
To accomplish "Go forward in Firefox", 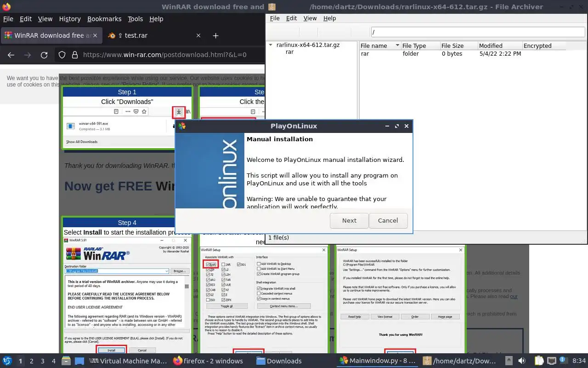I will 28,55.
